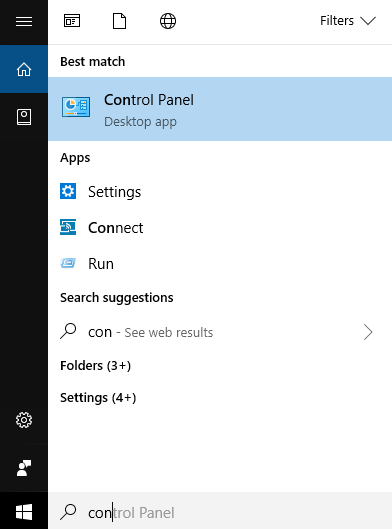Open the Connect app result
Image resolution: width=392 pixels, height=529 pixels.
coord(220,228)
